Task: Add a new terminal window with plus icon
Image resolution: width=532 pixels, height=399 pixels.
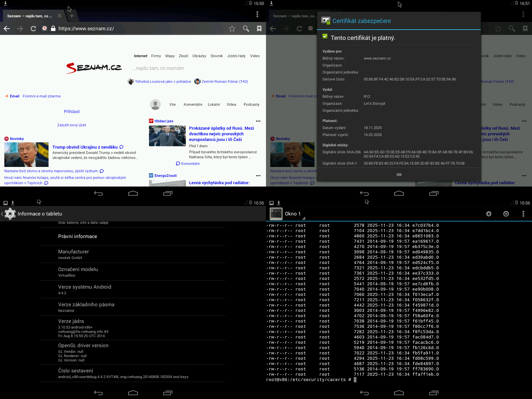Action: click(x=488, y=214)
